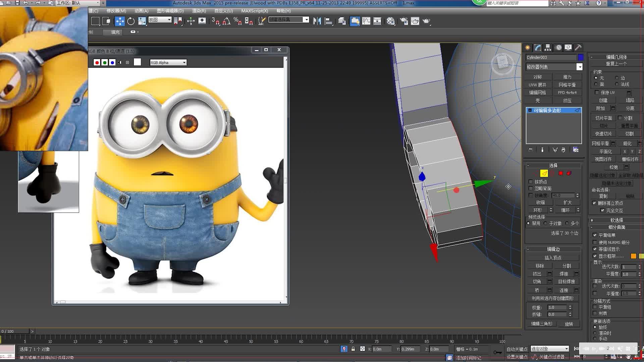Click the orange cage color swatch
This screenshot has width=644, height=362.
tap(633, 256)
